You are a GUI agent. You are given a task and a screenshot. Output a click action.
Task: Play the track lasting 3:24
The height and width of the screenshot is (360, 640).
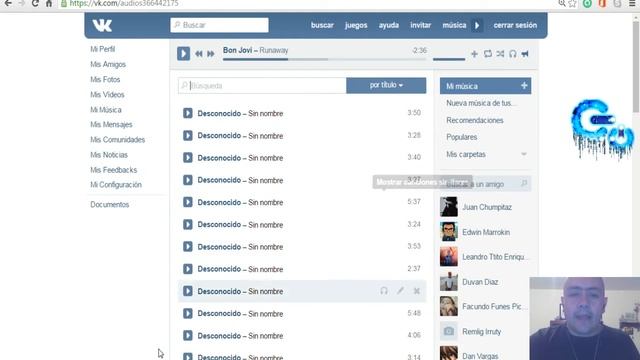coord(188,224)
